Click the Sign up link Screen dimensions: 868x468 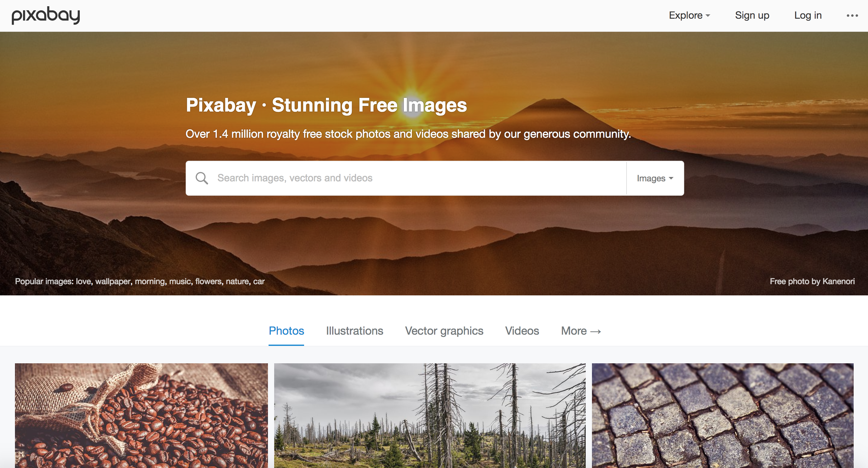point(752,16)
